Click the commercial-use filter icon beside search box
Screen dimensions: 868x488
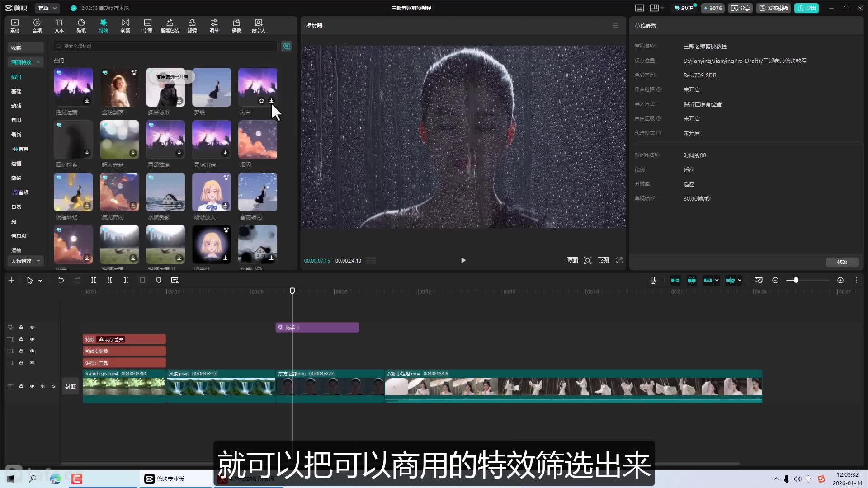point(287,46)
